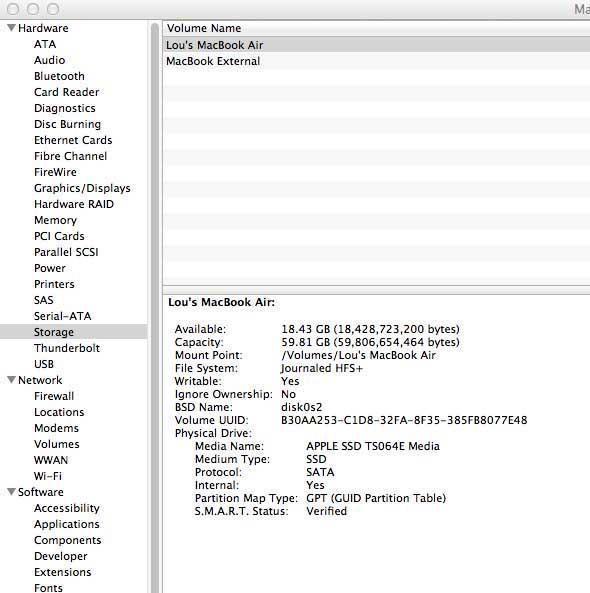The image size is (590, 593).
Task: Select Audio in the sidebar
Action: tap(50, 60)
